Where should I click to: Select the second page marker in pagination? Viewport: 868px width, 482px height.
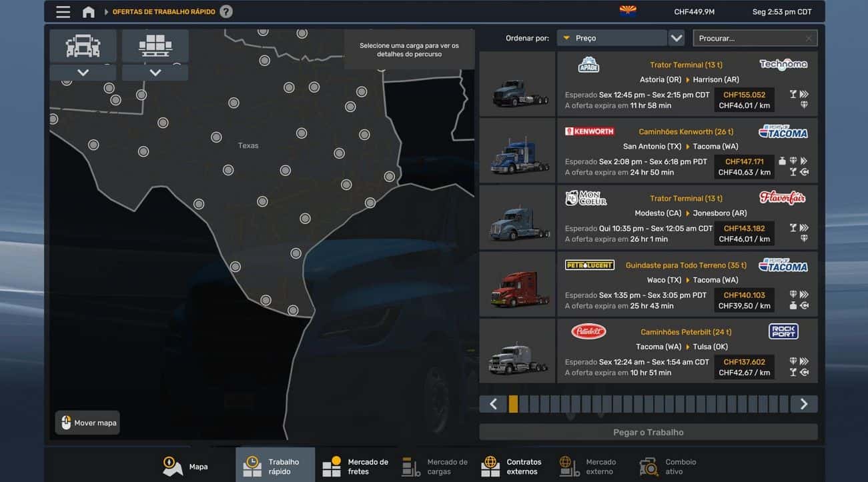[x=524, y=404]
